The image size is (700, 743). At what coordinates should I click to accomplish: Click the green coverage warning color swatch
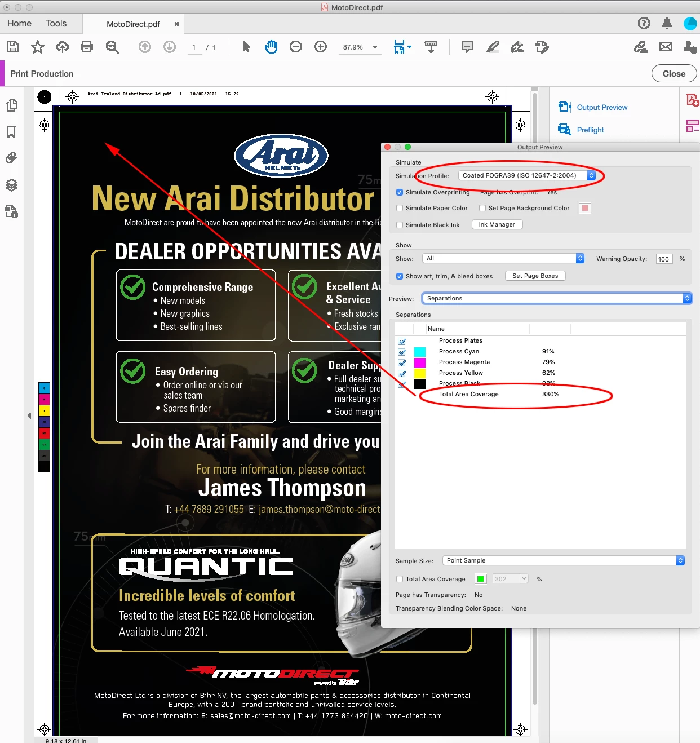click(x=481, y=579)
